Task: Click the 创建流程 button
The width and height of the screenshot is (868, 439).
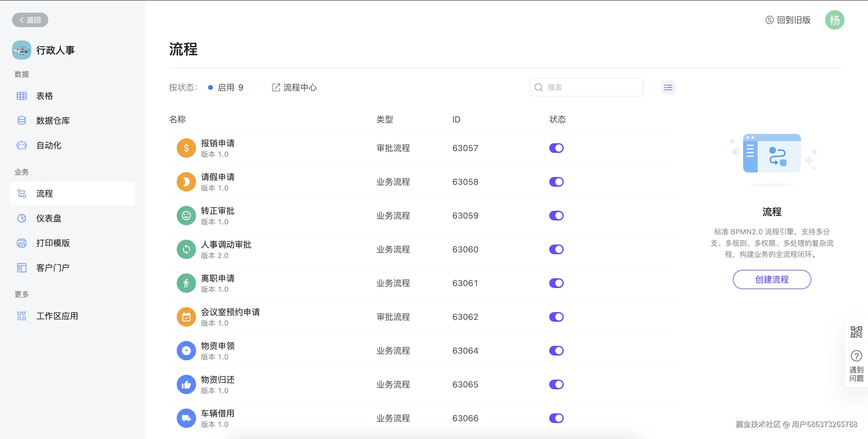Action: (771, 279)
